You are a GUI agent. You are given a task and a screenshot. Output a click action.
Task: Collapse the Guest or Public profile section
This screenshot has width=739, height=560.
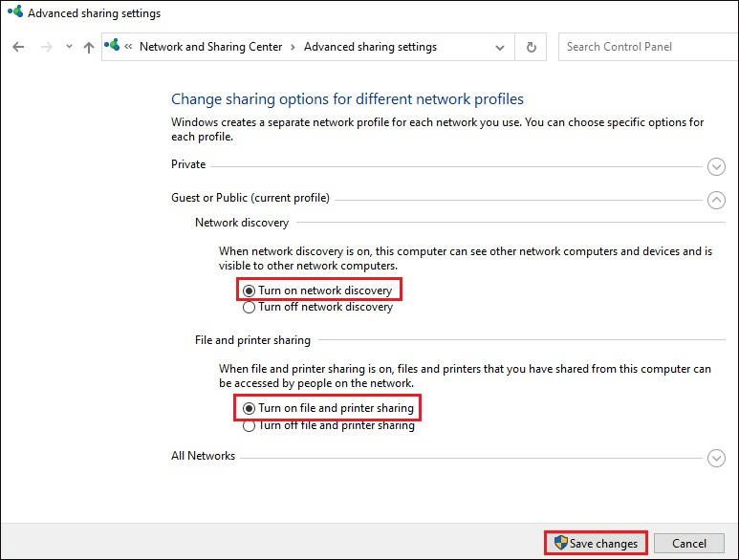point(716,200)
